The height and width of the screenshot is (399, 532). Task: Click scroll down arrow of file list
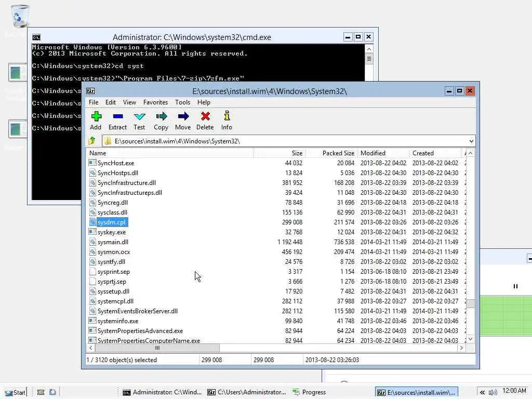tap(470, 339)
